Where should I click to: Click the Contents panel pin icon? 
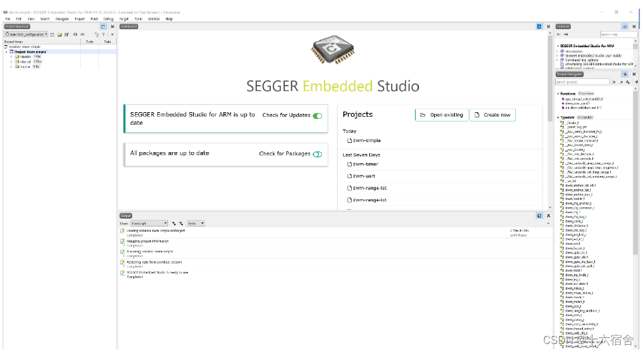click(625, 27)
